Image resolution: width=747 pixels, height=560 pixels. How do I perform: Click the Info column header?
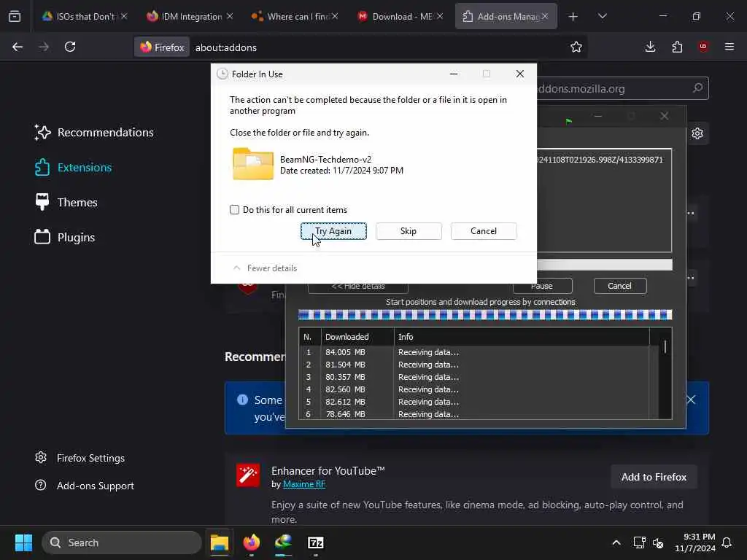[522, 337]
